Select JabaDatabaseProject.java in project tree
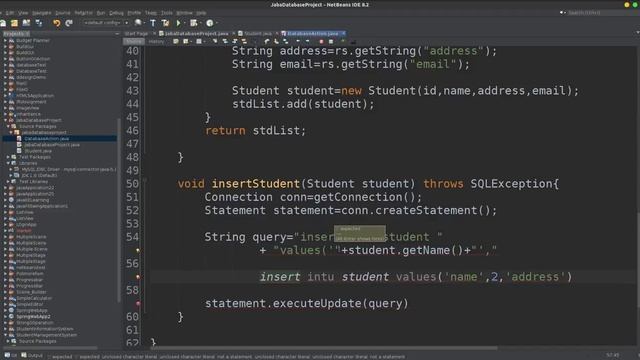 point(52,145)
